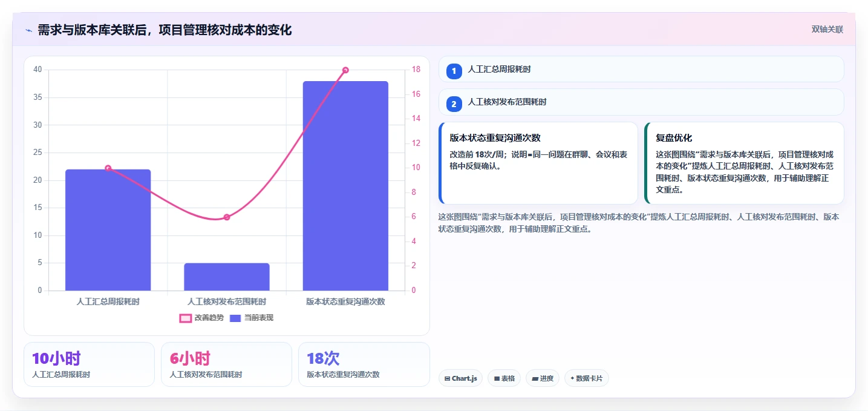The width and height of the screenshot is (868, 411).
Task: Click the 人工汇总周报耗时 bar in the chart
Action: [x=108, y=230]
